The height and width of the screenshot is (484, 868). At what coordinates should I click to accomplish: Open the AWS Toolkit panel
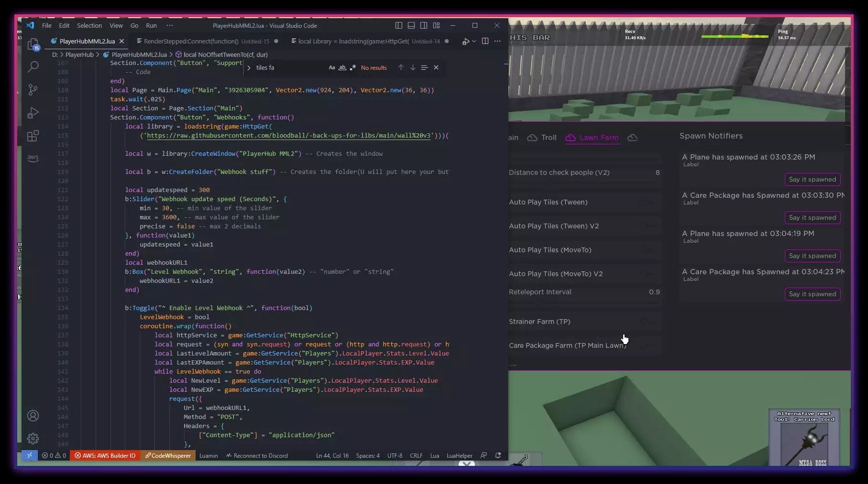click(x=33, y=158)
